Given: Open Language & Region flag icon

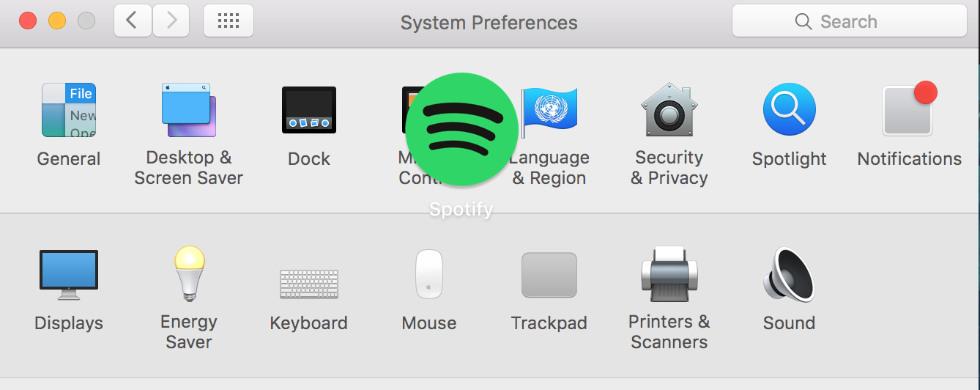Looking at the screenshot, I should coord(549,110).
